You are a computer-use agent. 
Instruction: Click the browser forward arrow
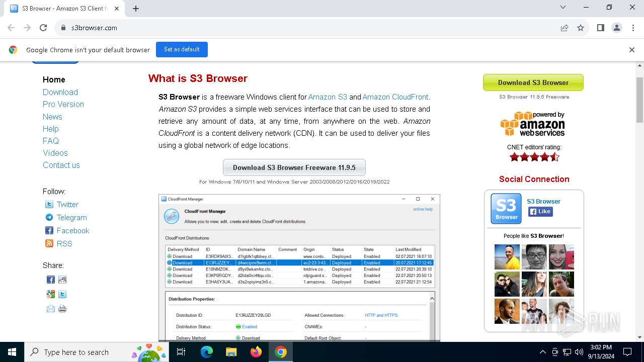pyautogui.click(x=27, y=28)
